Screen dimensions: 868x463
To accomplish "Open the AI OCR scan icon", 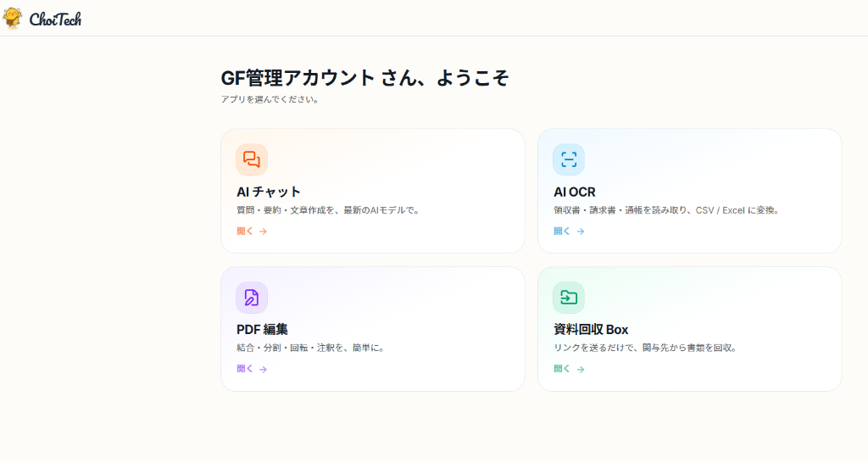I will 569,159.
